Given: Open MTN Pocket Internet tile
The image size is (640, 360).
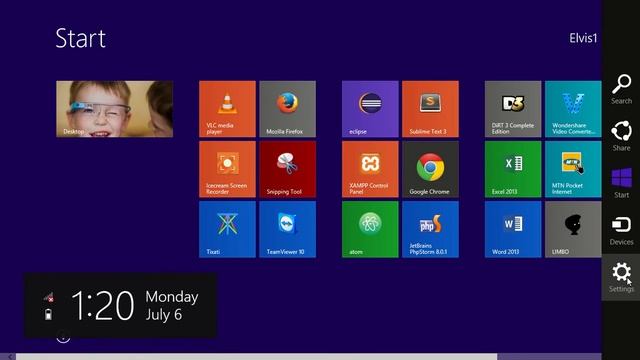Looking at the screenshot, I should click(573, 169).
